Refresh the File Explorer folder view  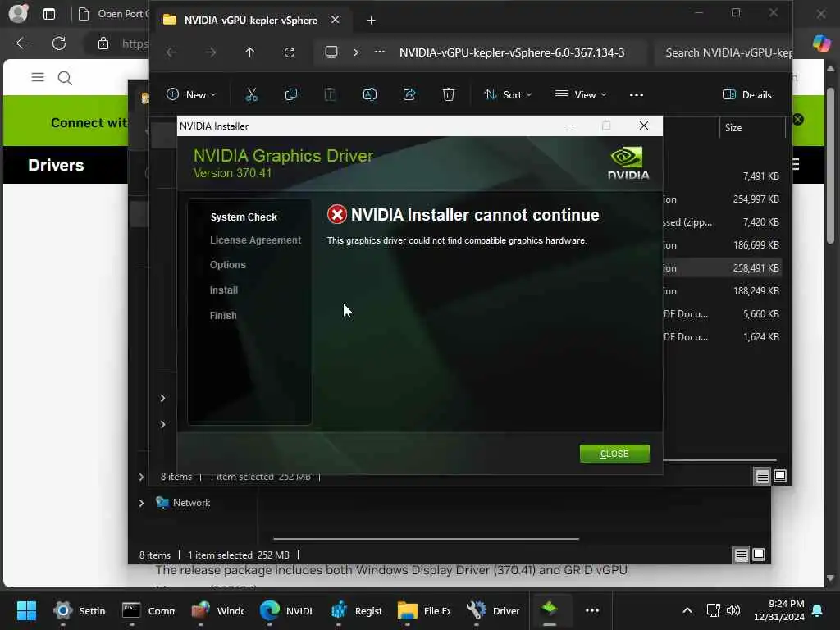(x=290, y=52)
